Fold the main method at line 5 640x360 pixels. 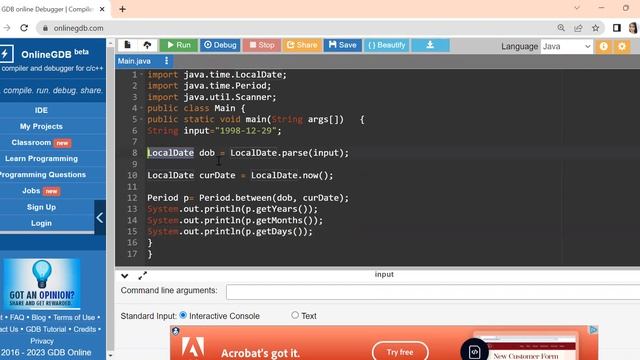tap(142, 119)
